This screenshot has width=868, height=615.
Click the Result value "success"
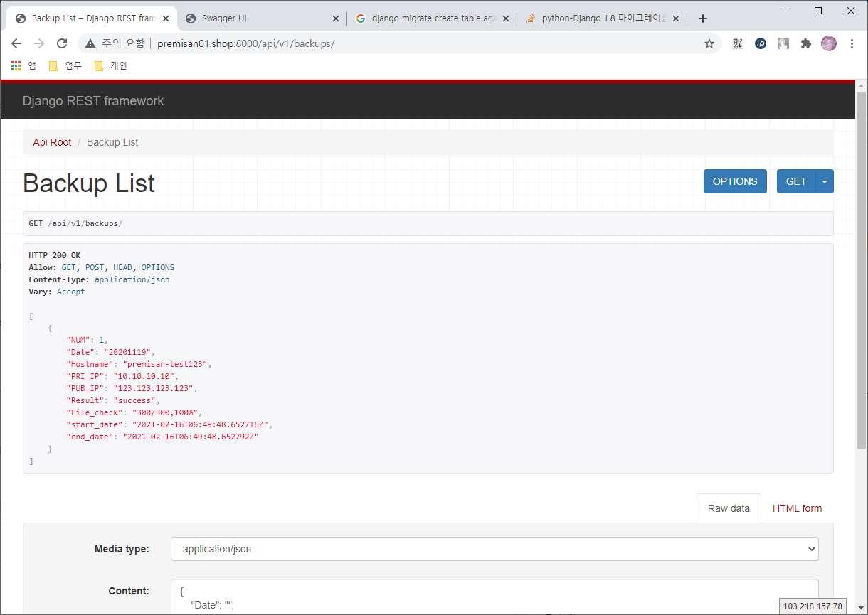tap(134, 400)
